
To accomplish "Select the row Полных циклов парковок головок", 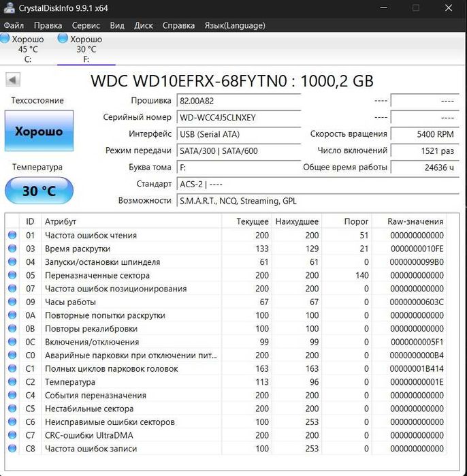I will [226, 368].
